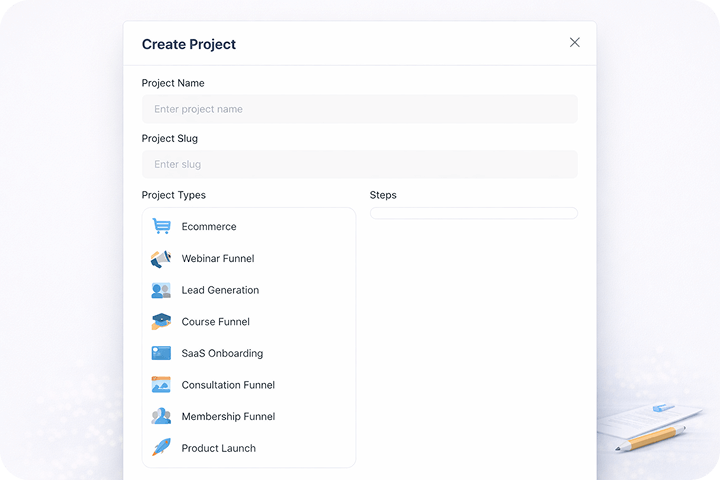Click into the Project Slug field
Image resolution: width=720 pixels, height=480 pixels.
coord(359,164)
